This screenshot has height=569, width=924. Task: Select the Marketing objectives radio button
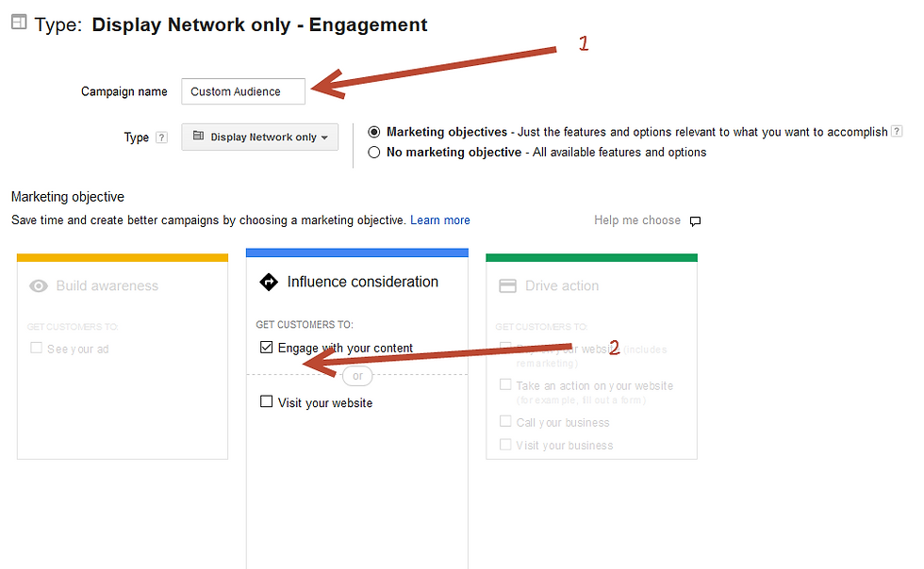[373, 132]
